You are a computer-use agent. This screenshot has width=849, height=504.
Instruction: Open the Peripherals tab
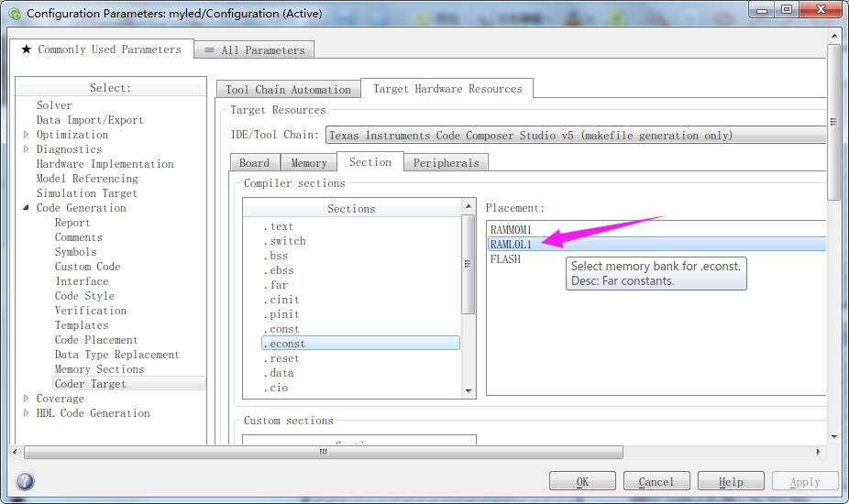tap(447, 163)
